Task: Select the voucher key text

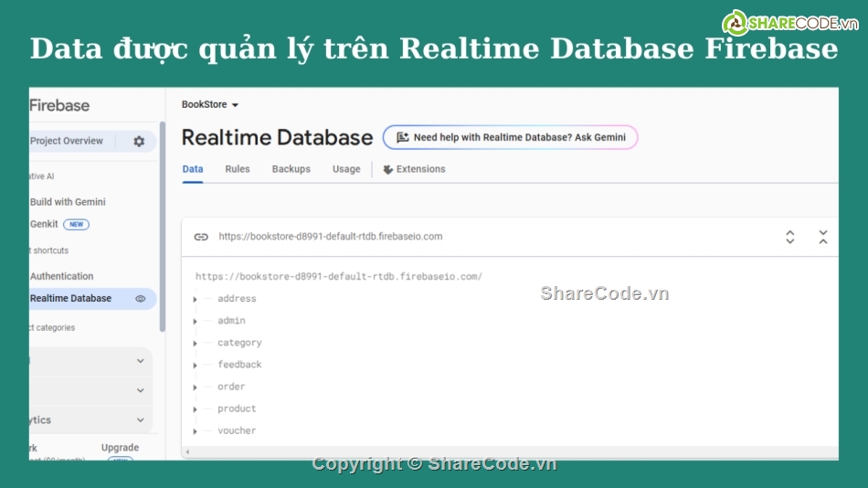Action: click(237, 430)
